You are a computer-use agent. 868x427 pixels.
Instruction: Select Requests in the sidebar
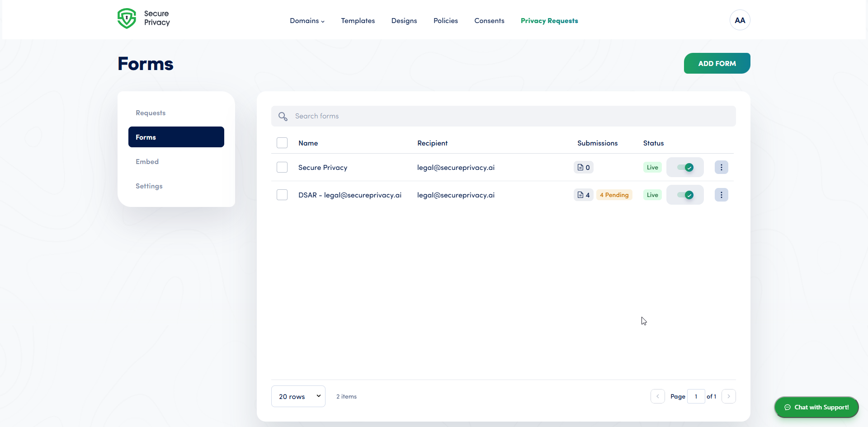click(x=176, y=113)
